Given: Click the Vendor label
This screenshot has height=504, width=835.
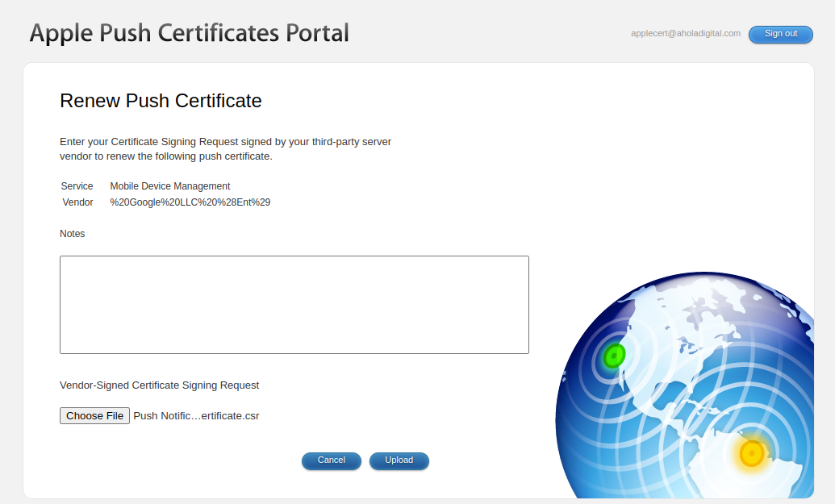Looking at the screenshot, I should coord(77,202).
